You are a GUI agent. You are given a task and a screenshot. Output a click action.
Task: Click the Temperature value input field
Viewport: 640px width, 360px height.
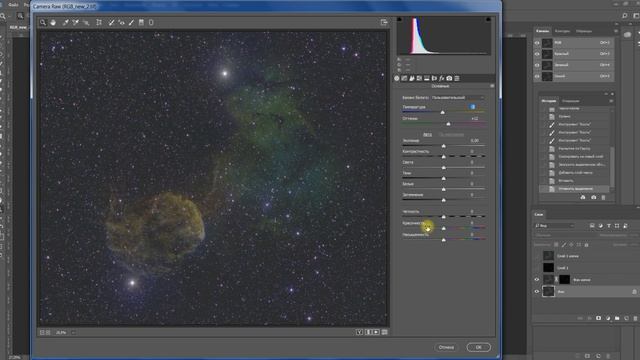click(473, 107)
